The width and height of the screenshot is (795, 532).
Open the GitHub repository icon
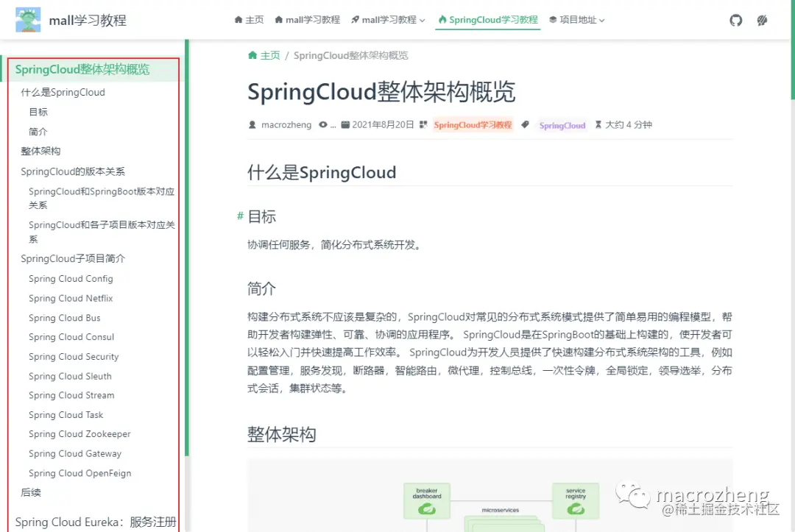point(735,21)
